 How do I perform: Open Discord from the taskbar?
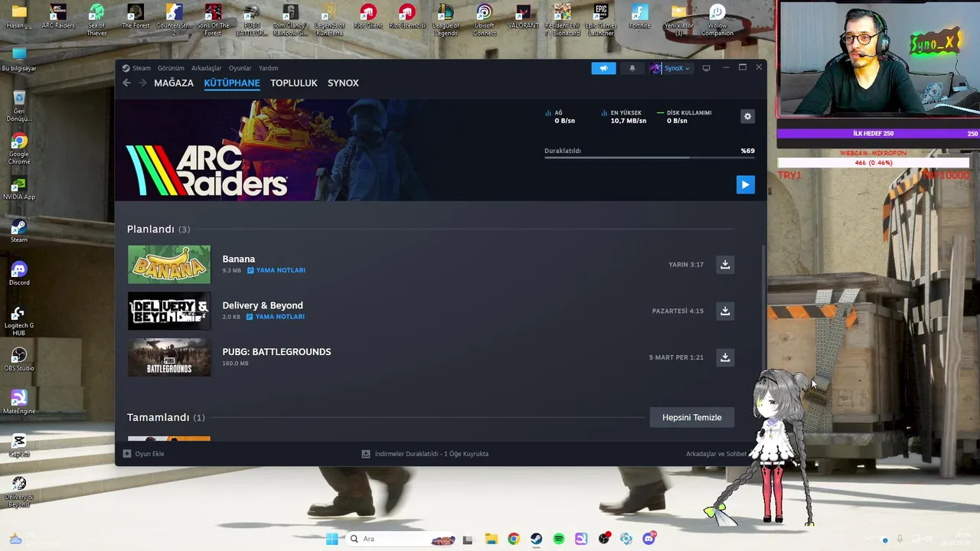coord(649,539)
